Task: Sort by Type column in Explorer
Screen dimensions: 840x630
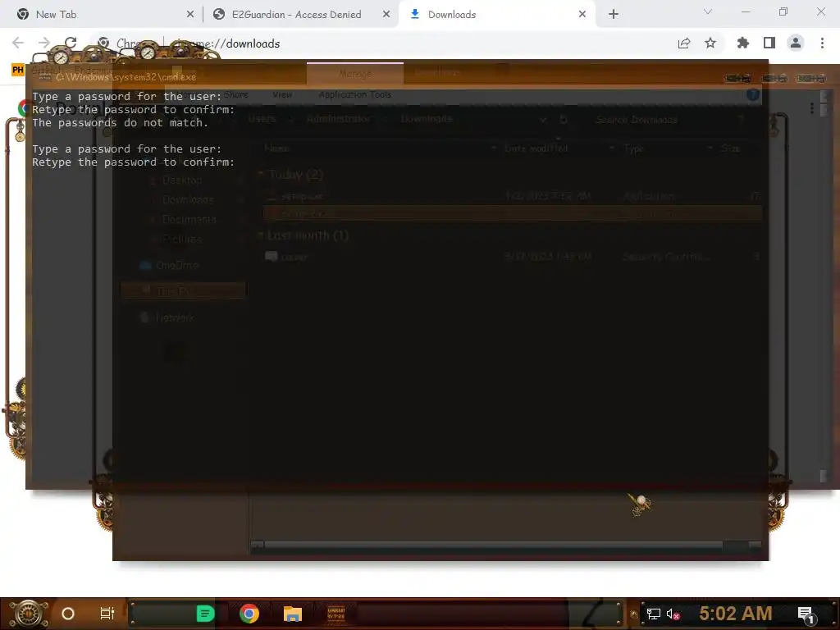Action: pyautogui.click(x=633, y=148)
